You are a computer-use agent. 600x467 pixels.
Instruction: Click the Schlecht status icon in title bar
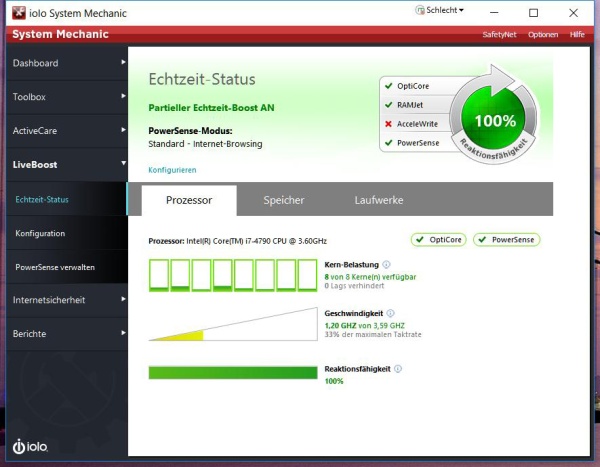tap(420, 10)
